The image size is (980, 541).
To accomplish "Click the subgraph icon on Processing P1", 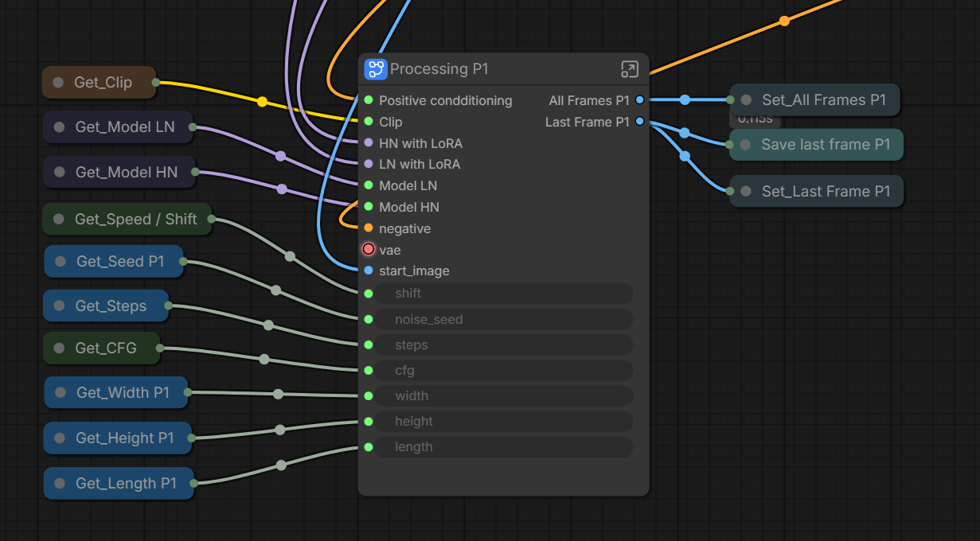I will (376, 69).
